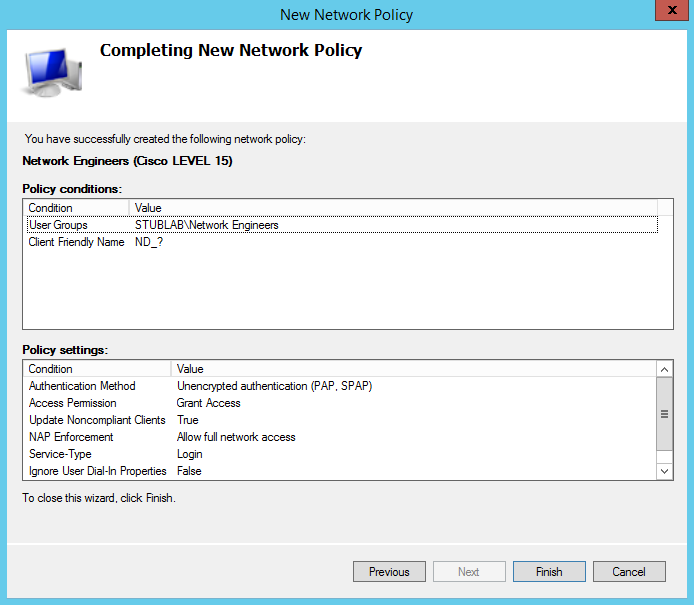Select the Update Noncompliant Clients row
The image size is (694, 605).
[x=340, y=420]
